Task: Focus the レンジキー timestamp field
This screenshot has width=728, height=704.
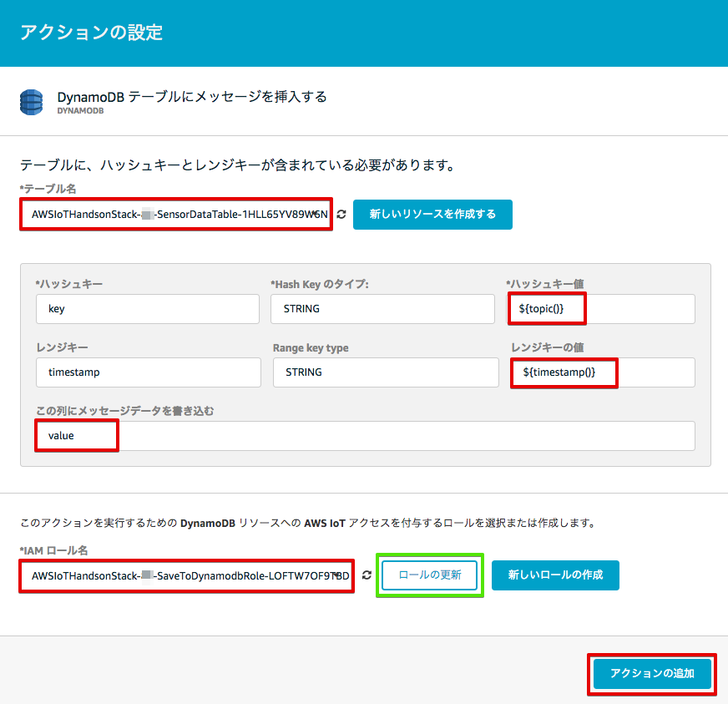Action: tap(149, 372)
